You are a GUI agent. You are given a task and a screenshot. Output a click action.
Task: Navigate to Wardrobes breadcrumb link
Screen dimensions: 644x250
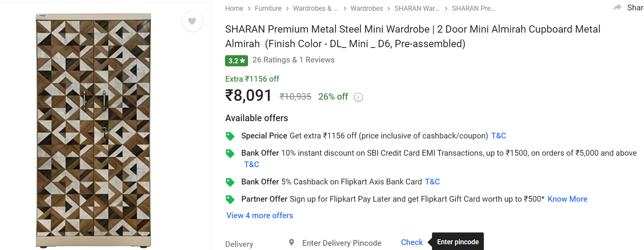pos(366,8)
